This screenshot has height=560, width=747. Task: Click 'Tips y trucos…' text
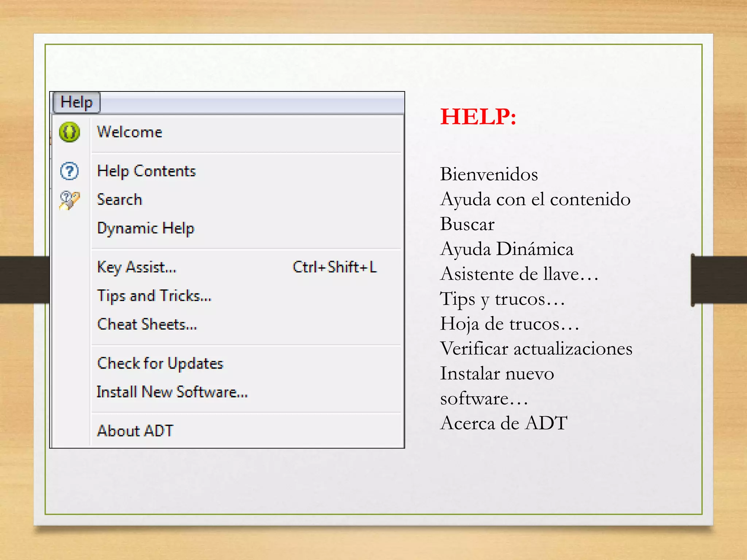tap(502, 299)
